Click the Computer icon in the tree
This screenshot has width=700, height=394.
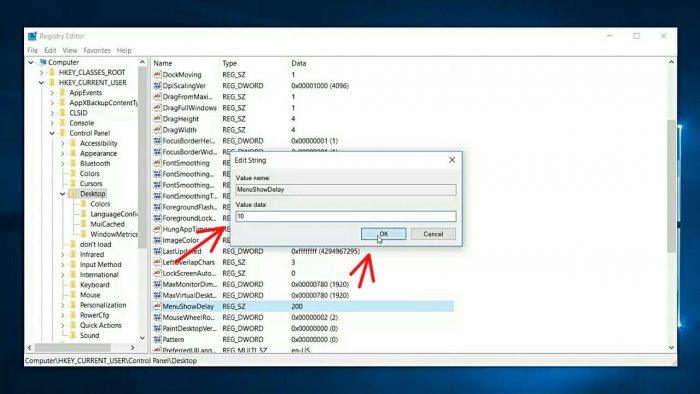pos(43,62)
